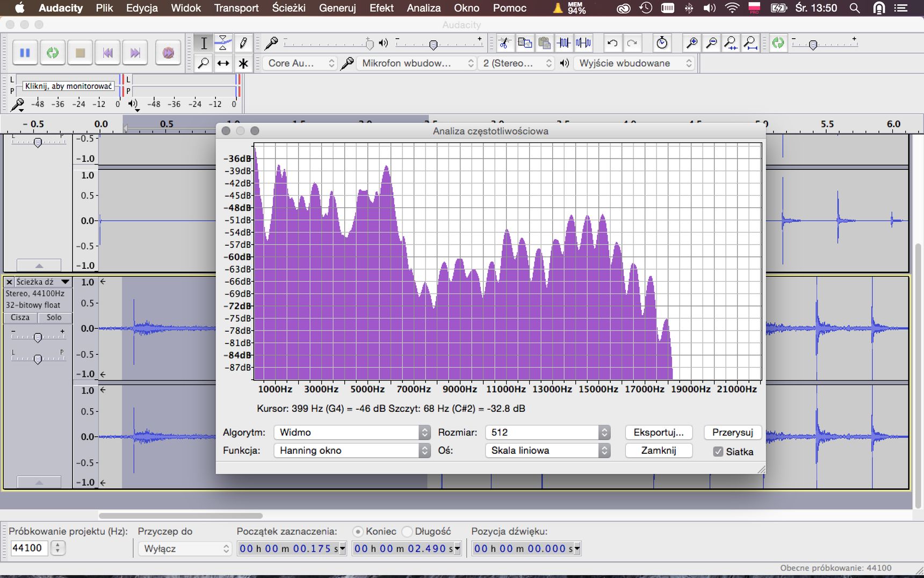Open the Algorytm Widmo dropdown
Image resolution: width=924 pixels, height=578 pixels.
352,432
